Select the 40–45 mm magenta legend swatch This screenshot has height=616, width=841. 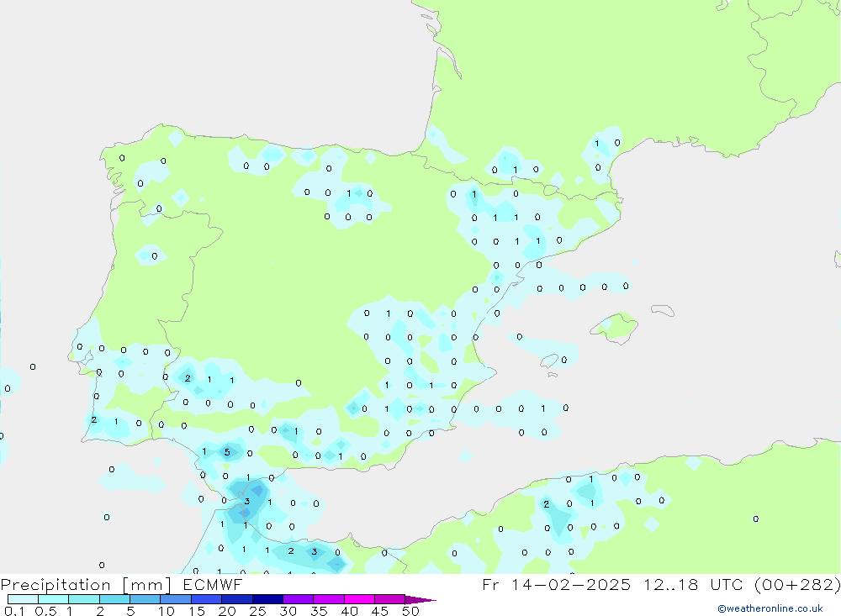359,599
